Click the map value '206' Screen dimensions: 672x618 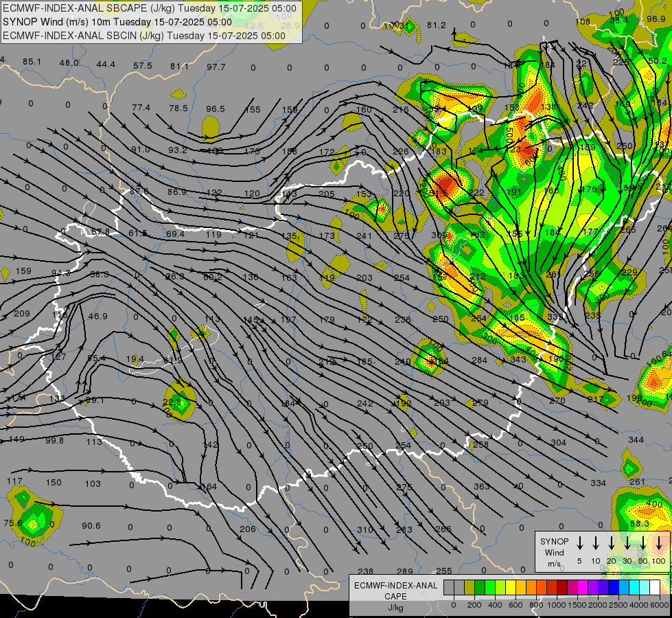(x=248, y=529)
